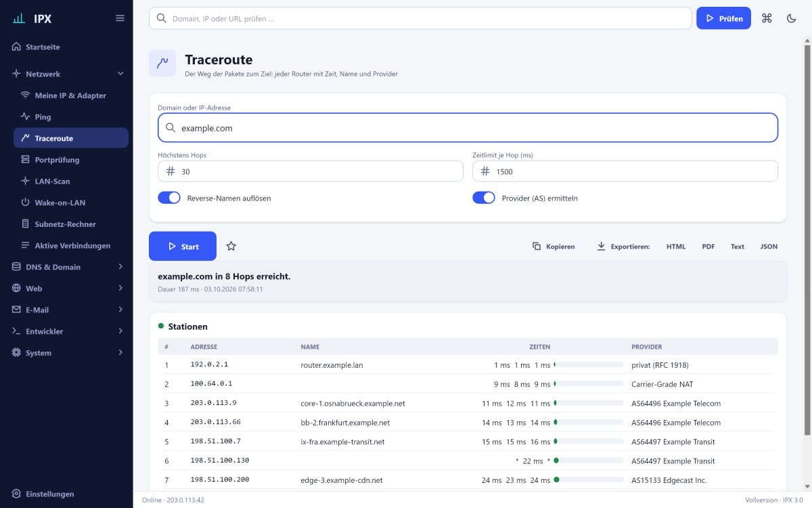Click latency bar for router.example.lan row
Viewport: 812px width, 508px height.
(588, 365)
